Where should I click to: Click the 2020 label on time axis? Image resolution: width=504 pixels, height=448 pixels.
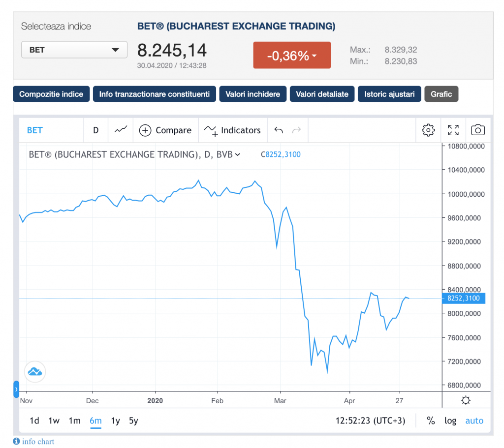pos(155,401)
